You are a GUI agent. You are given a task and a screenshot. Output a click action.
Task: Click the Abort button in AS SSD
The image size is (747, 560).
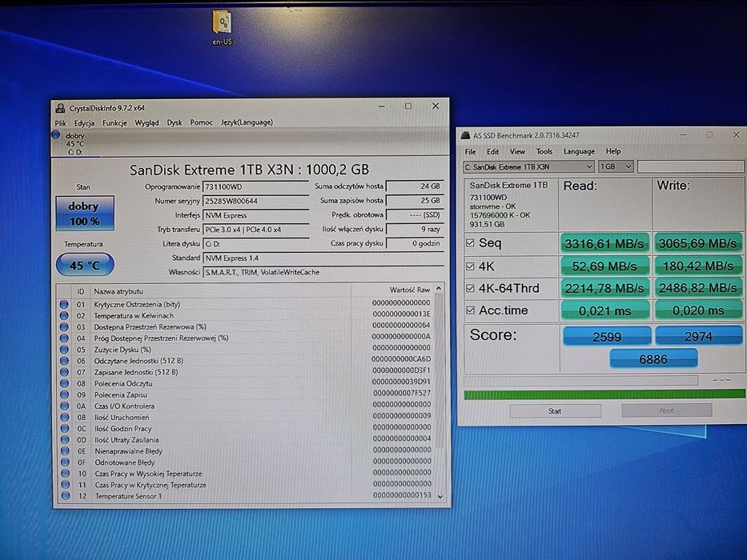666,410
